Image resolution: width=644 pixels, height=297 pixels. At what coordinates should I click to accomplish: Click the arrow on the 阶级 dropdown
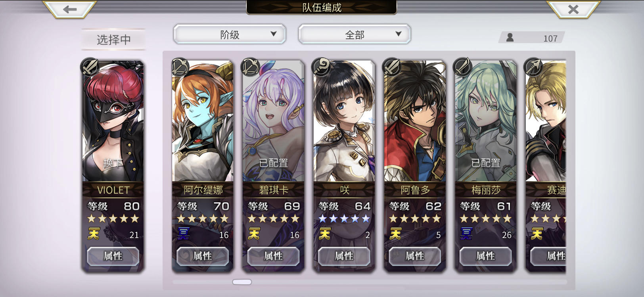274,34
